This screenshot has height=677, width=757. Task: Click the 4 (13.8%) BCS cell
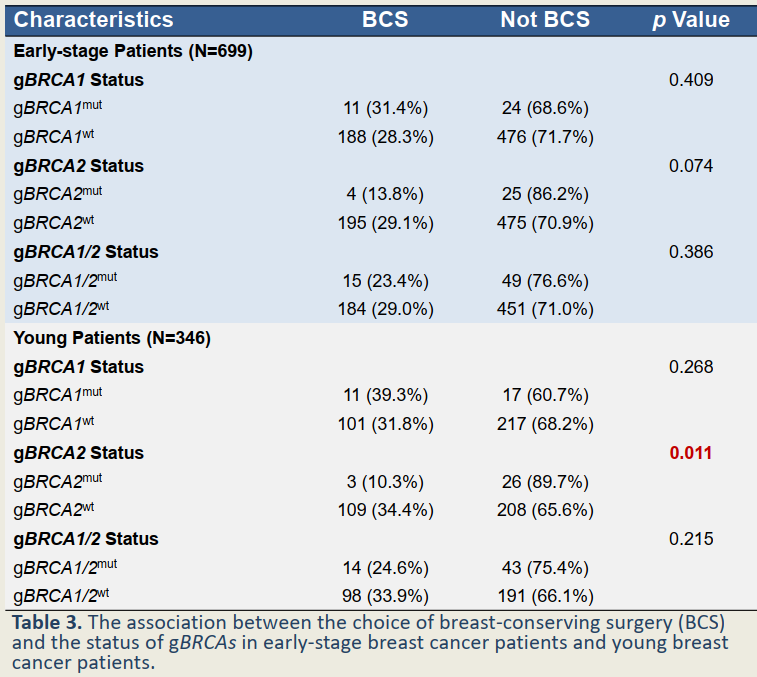(385, 194)
